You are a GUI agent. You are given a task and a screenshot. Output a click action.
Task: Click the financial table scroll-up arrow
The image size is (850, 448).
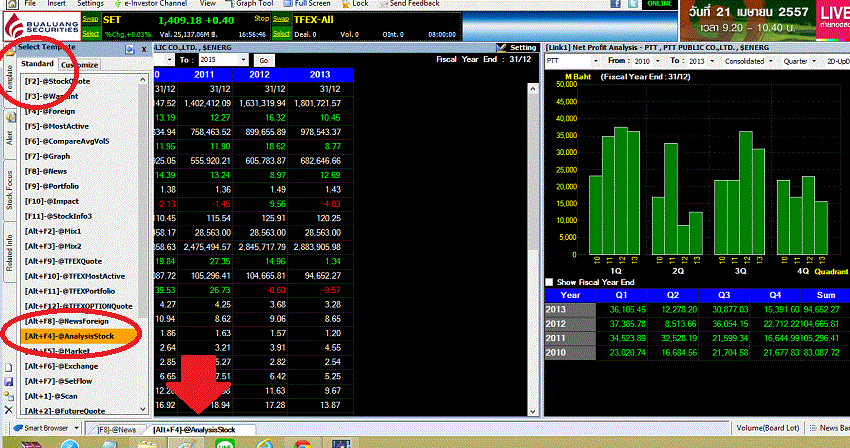532,89
